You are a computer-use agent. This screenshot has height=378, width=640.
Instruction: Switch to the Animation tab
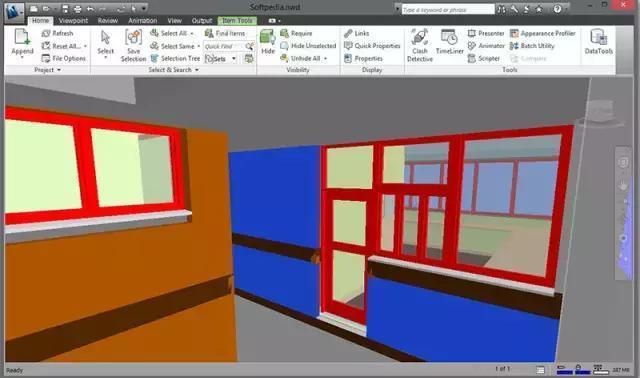[142, 20]
